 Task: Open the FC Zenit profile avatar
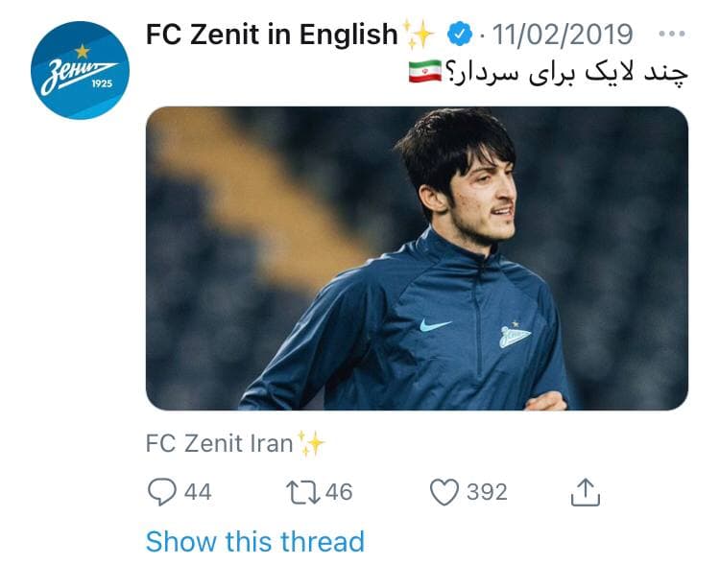click(80, 70)
